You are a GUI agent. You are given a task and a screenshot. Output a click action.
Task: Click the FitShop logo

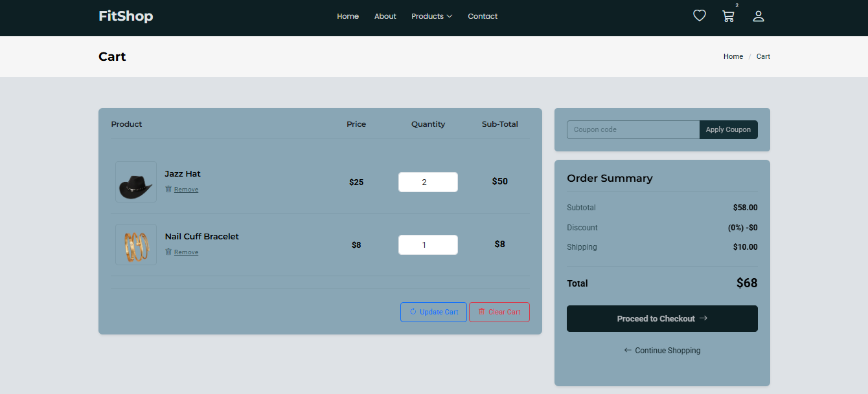click(126, 16)
